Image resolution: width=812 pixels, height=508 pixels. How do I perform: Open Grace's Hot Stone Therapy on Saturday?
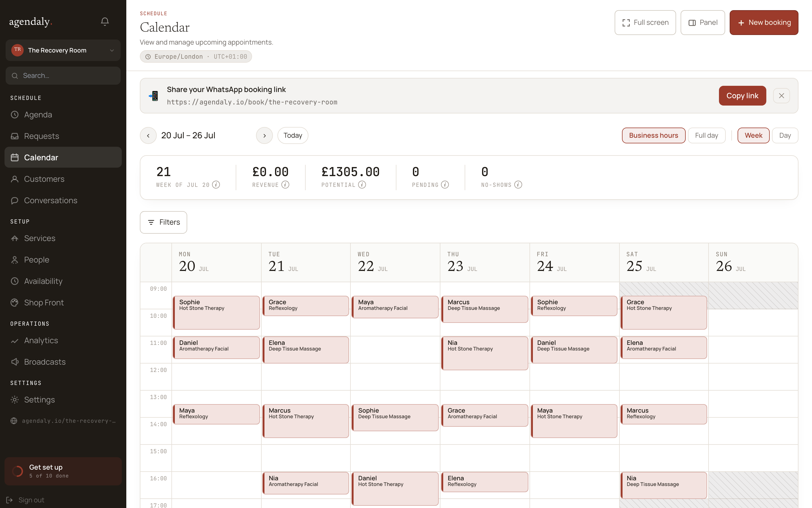(x=664, y=312)
